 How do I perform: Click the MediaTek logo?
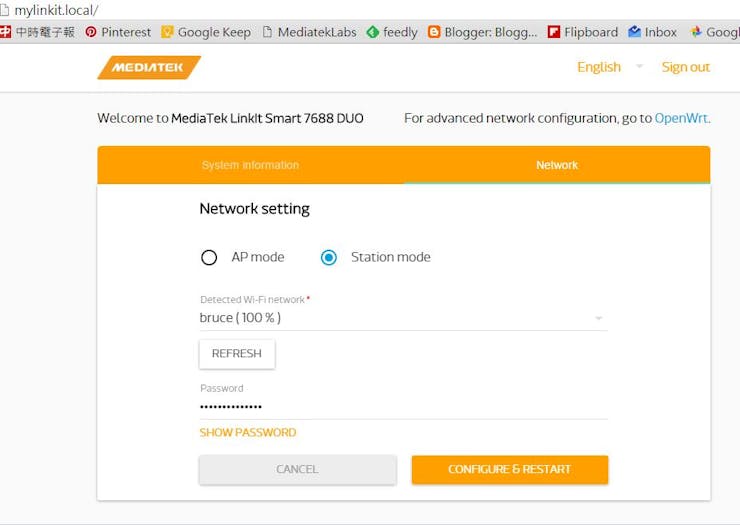(x=148, y=67)
